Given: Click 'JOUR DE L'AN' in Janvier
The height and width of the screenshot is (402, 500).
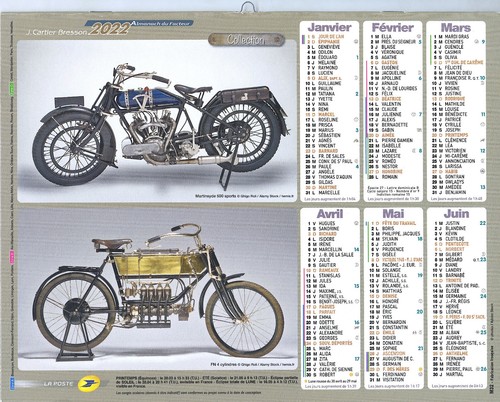Looking at the screenshot, I should [331, 37].
